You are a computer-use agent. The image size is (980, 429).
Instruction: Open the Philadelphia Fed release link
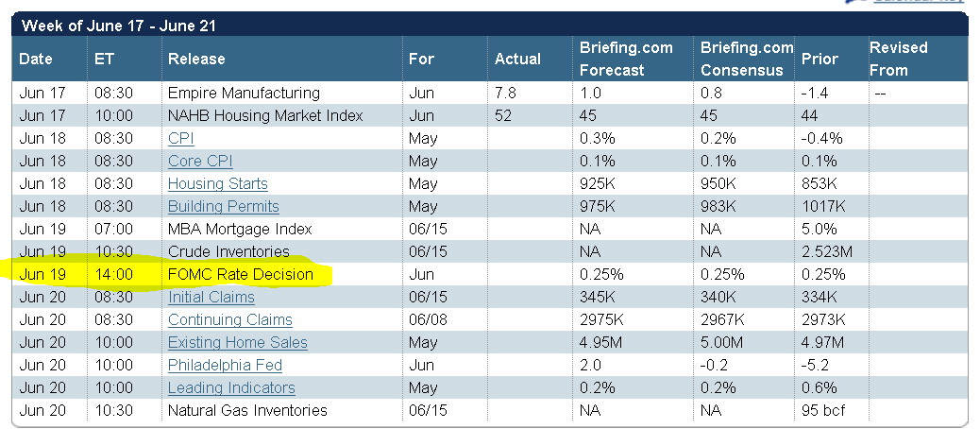225,365
